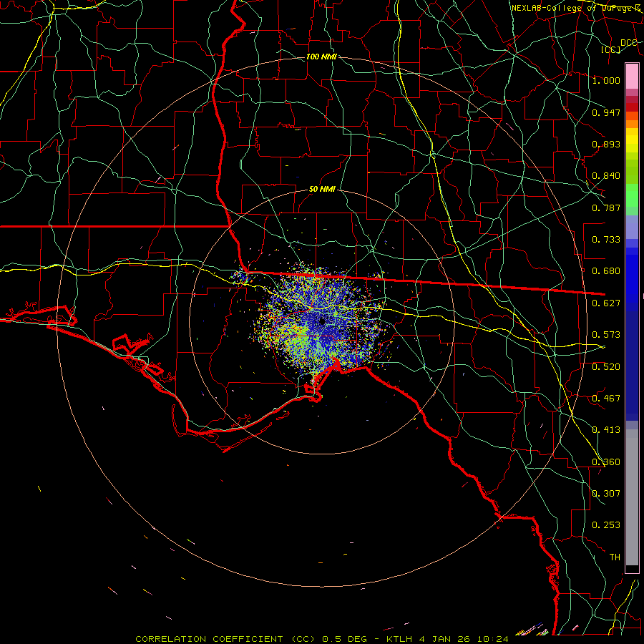Pick the pink swatch atop the color bar
Image resolution: width=644 pixels, height=644 pixels.
coord(632,76)
